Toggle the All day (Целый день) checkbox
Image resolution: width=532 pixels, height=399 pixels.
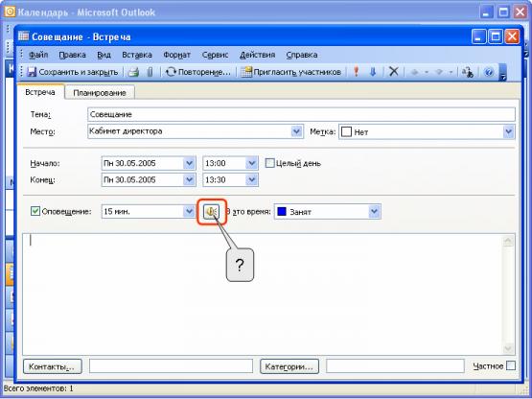point(269,163)
